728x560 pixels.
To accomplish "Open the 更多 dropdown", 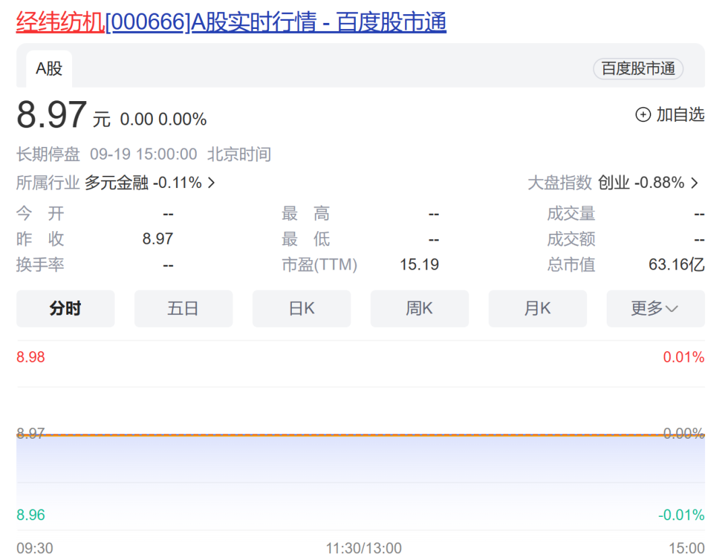I will click(x=656, y=309).
